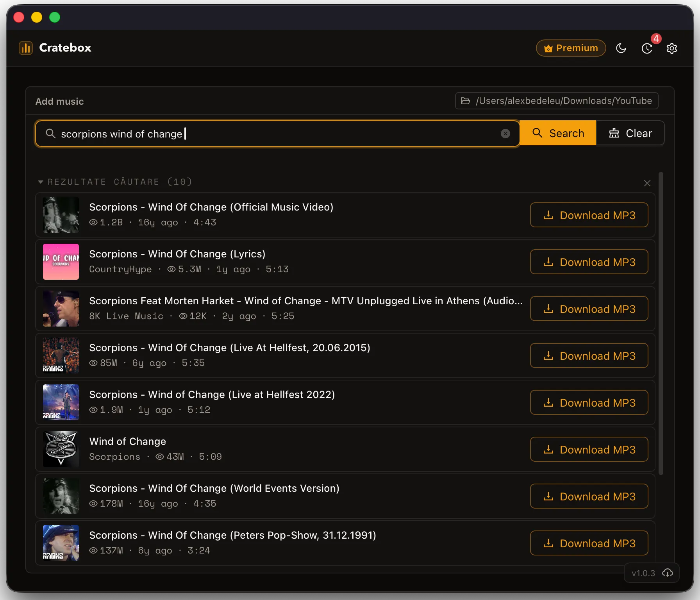
Task: Download MP3 for the Lyrics version
Action: click(589, 262)
